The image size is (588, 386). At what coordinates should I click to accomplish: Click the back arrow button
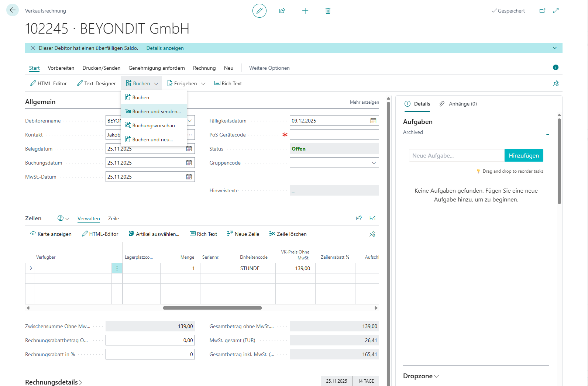pos(13,10)
